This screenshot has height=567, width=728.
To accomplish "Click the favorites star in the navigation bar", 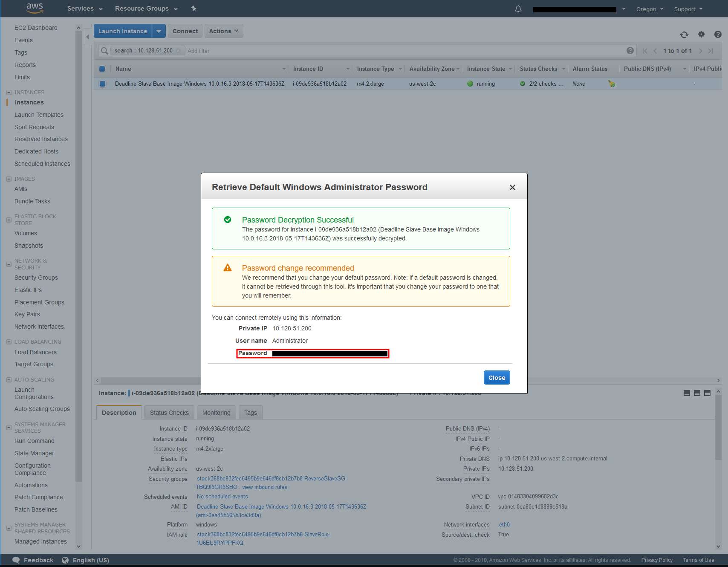I will pos(194,8).
